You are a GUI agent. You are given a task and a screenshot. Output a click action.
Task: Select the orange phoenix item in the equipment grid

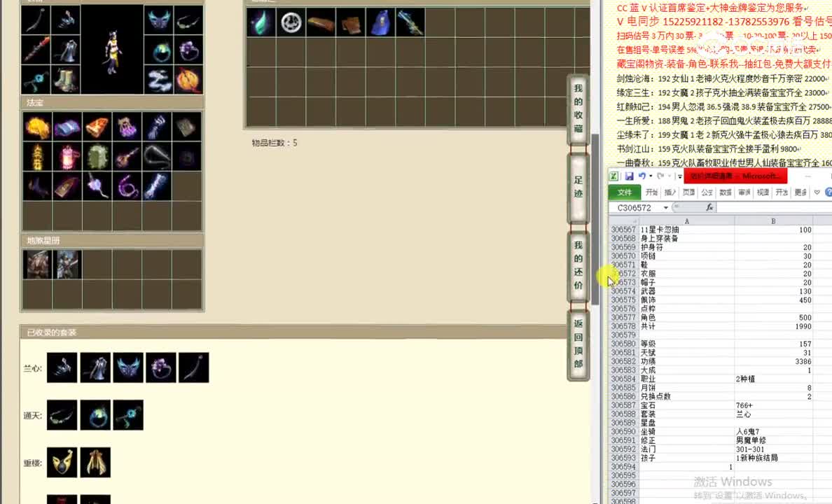click(187, 79)
